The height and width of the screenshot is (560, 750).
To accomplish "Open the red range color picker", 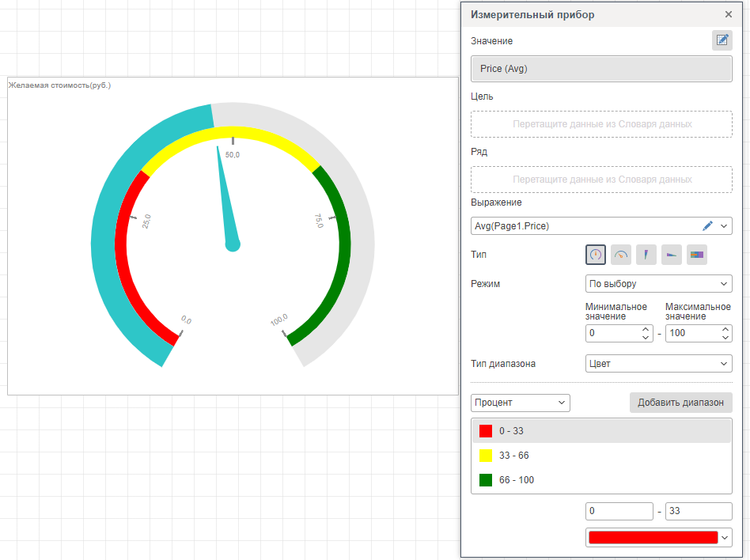I will (x=659, y=537).
